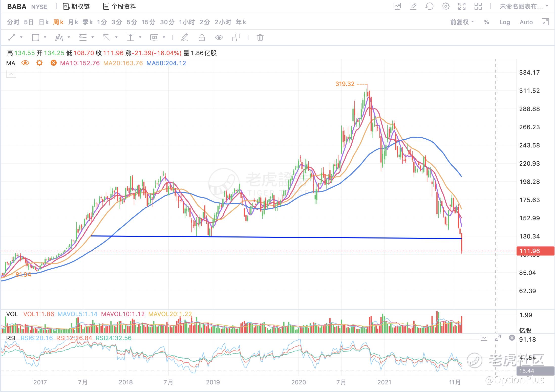This screenshot has height=392, width=555.
Task: Delete drawings with the trash icon
Action: 260,37
